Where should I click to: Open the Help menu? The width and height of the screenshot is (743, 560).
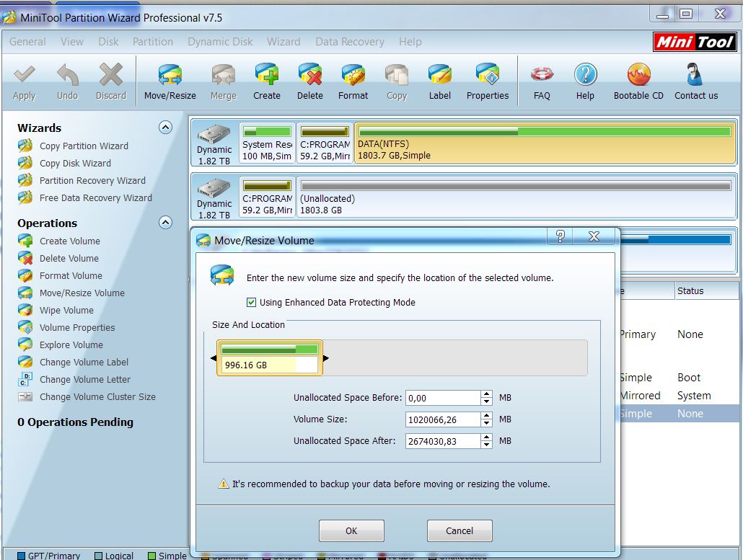click(x=410, y=42)
